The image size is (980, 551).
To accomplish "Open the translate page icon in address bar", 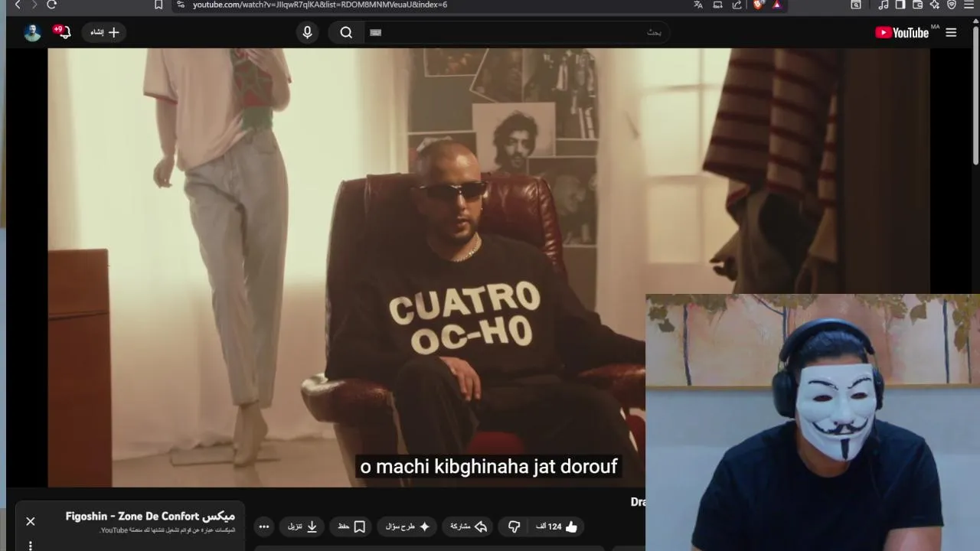I will tap(698, 5).
